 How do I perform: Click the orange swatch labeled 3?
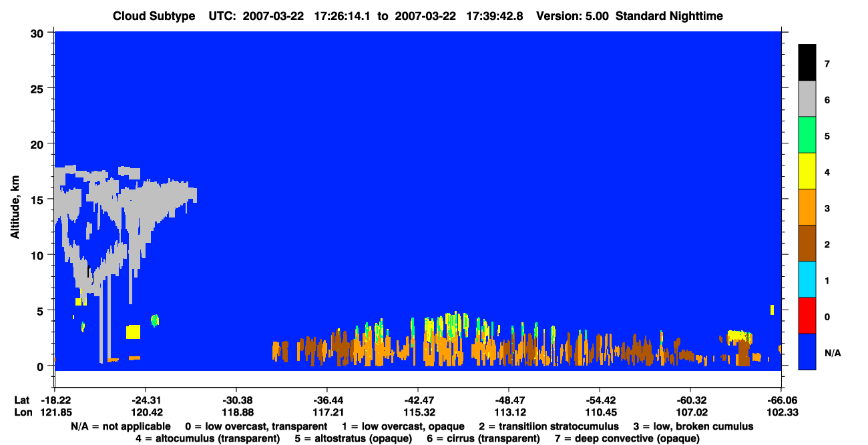click(x=807, y=207)
